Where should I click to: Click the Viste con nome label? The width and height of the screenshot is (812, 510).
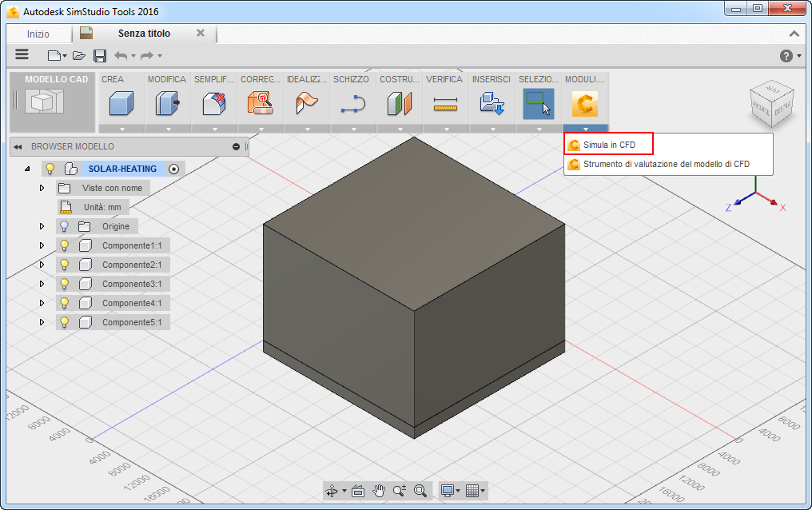click(x=112, y=188)
